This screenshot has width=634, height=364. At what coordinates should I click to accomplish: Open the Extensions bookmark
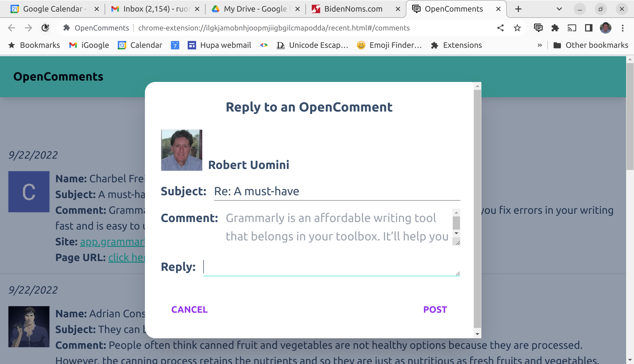[456, 45]
